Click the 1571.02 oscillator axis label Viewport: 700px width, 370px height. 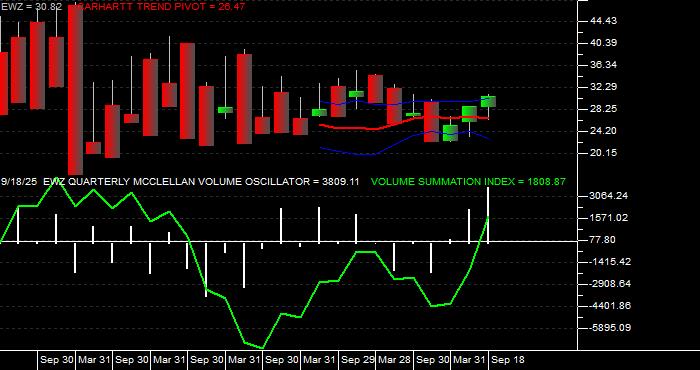point(608,218)
